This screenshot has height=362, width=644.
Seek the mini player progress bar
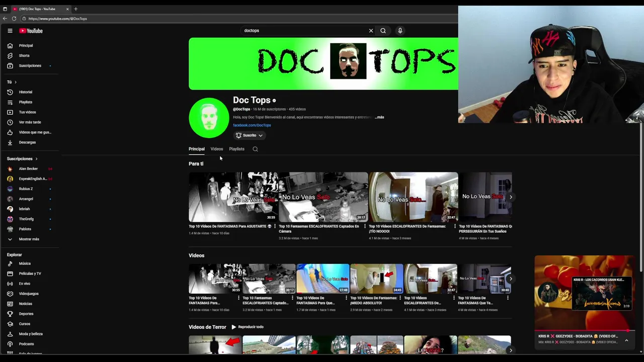click(x=584, y=331)
